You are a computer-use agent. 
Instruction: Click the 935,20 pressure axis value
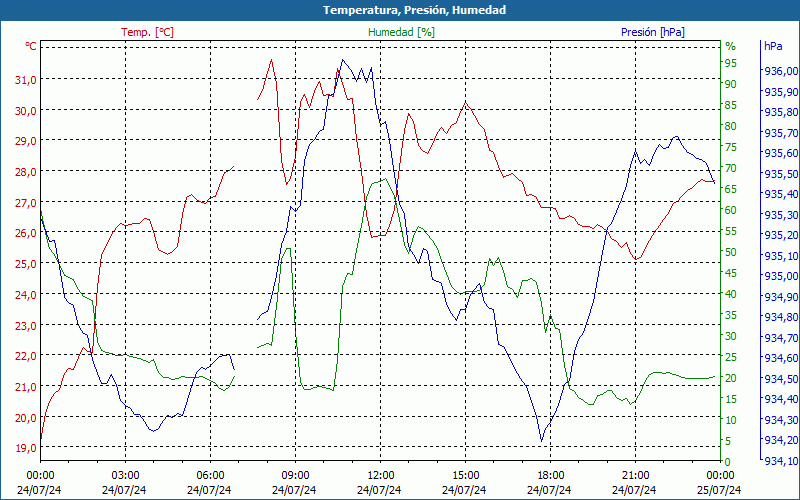pos(781,235)
